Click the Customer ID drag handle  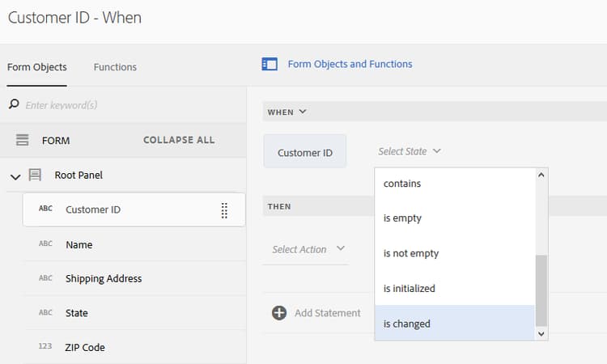pos(224,210)
